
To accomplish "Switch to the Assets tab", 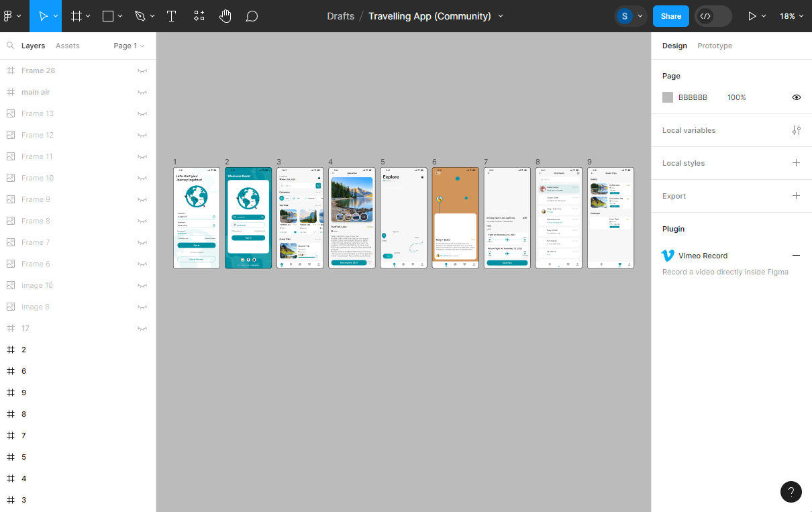I will (67, 46).
